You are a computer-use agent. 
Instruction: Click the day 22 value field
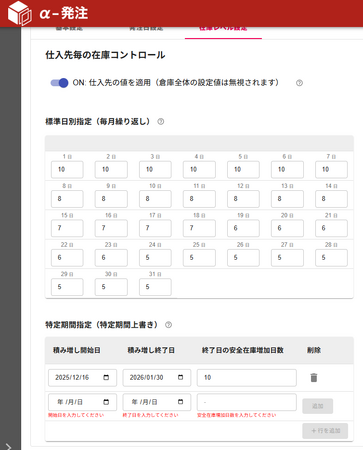[x=67, y=258]
